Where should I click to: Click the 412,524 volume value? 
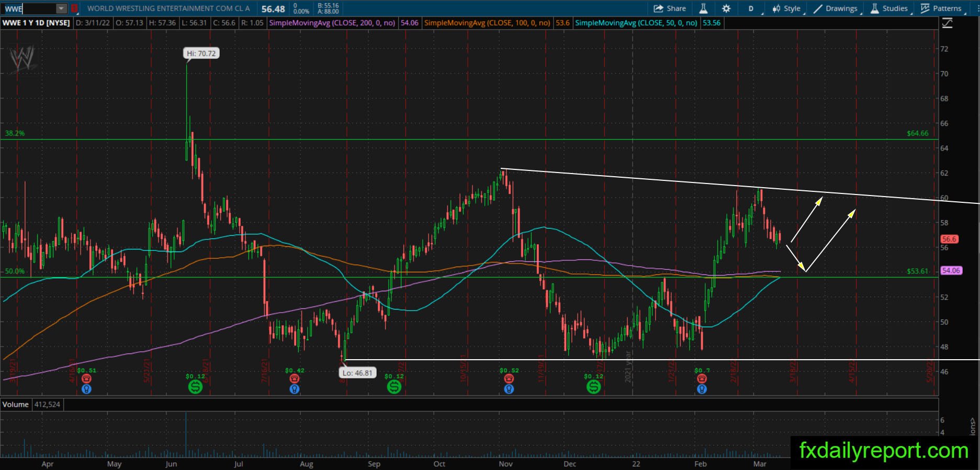47,404
